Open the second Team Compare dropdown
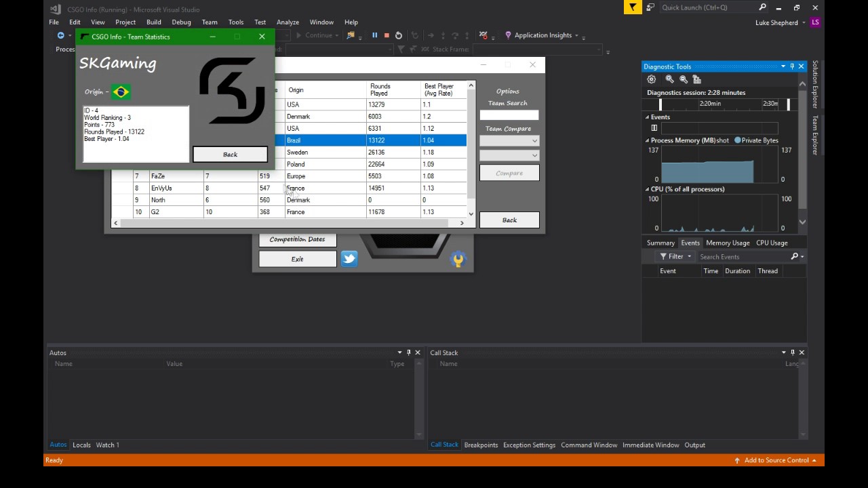This screenshot has width=868, height=488. pos(509,155)
